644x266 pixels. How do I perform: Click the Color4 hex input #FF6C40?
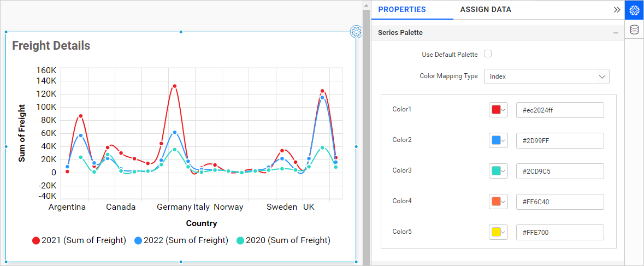[559, 202]
